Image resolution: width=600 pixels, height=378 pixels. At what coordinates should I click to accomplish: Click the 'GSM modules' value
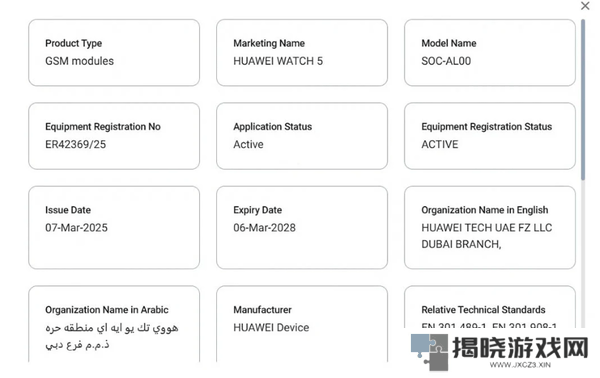click(x=79, y=61)
